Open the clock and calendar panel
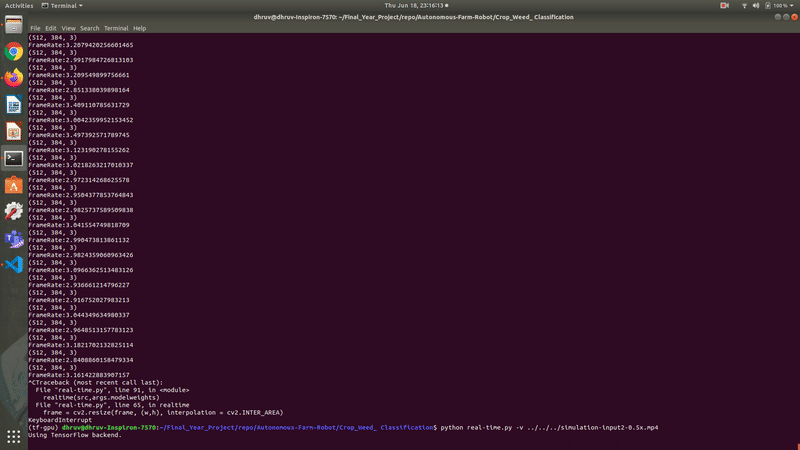Viewport: 800px width, 450px height. [x=416, y=6]
